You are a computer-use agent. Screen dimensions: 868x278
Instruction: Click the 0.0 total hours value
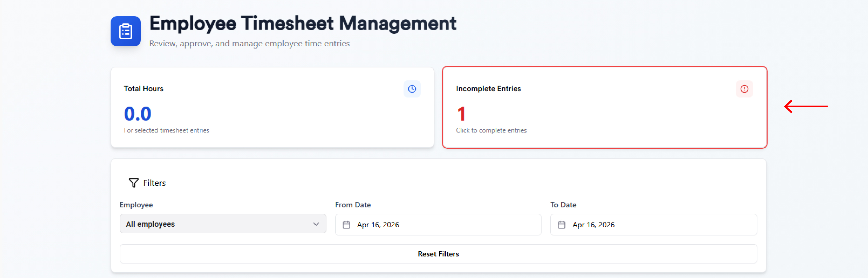tap(138, 114)
